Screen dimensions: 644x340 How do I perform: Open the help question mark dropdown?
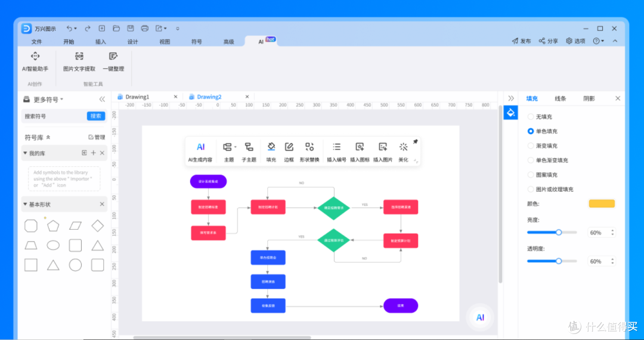[x=599, y=41]
